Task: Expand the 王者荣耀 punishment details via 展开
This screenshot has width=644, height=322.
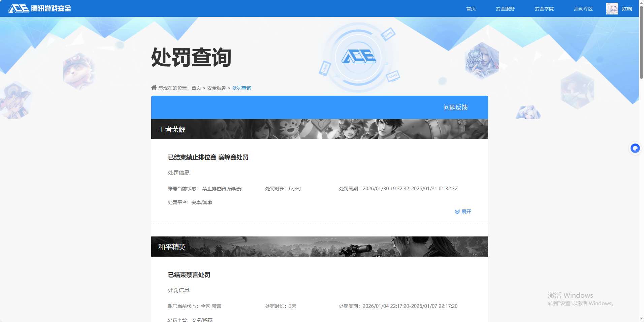Action: pos(466,212)
